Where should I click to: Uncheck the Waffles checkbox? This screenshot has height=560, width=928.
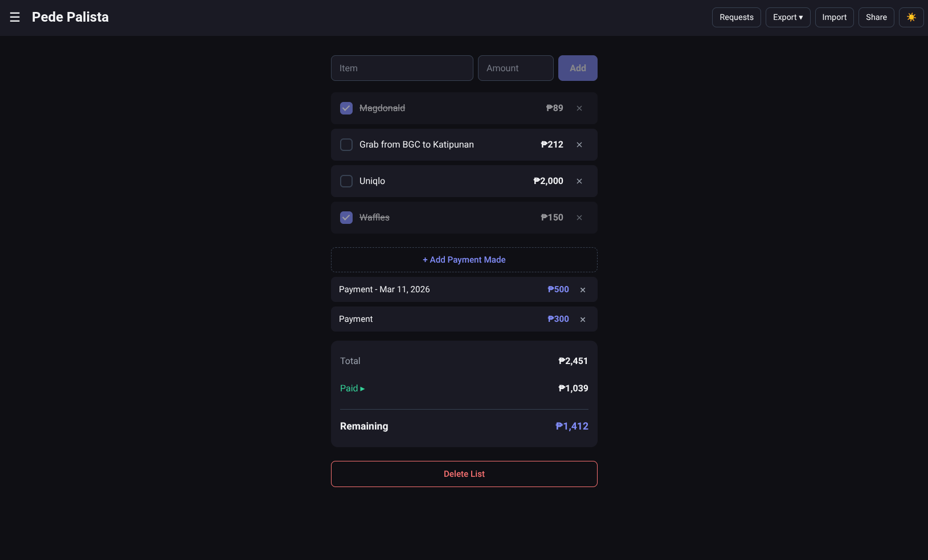(x=346, y=218)
